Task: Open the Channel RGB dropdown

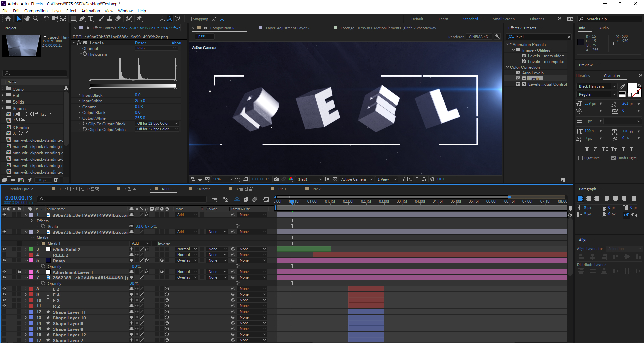Action: tap(156, 48)
